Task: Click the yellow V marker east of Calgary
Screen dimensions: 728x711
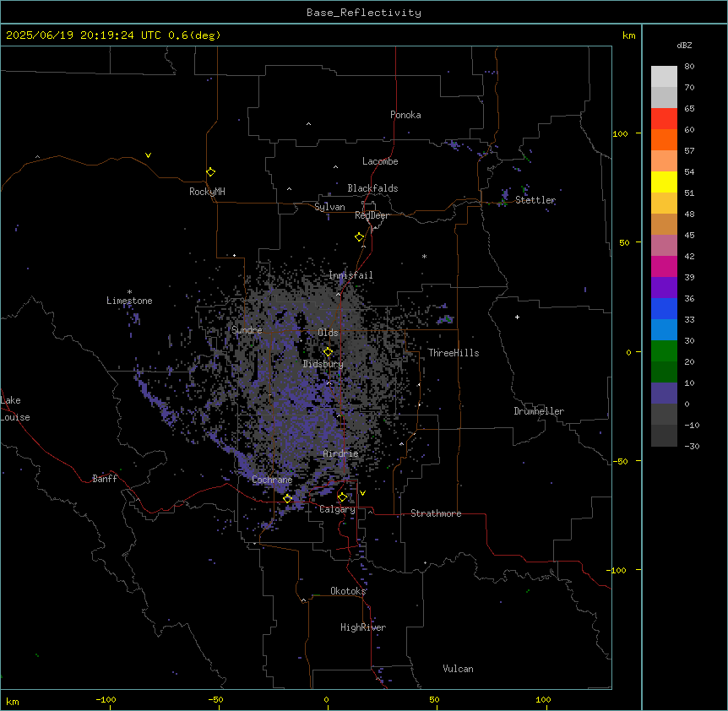Action: tap(362, 493)
